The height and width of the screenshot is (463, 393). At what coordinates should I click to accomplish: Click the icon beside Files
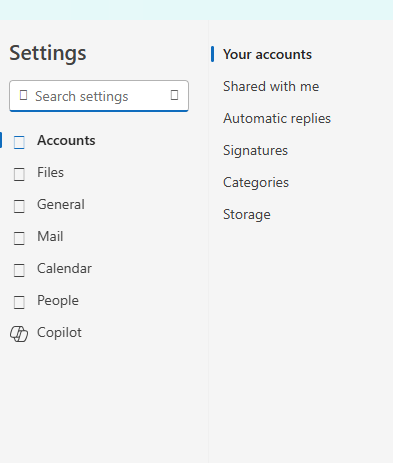(19, 174)
